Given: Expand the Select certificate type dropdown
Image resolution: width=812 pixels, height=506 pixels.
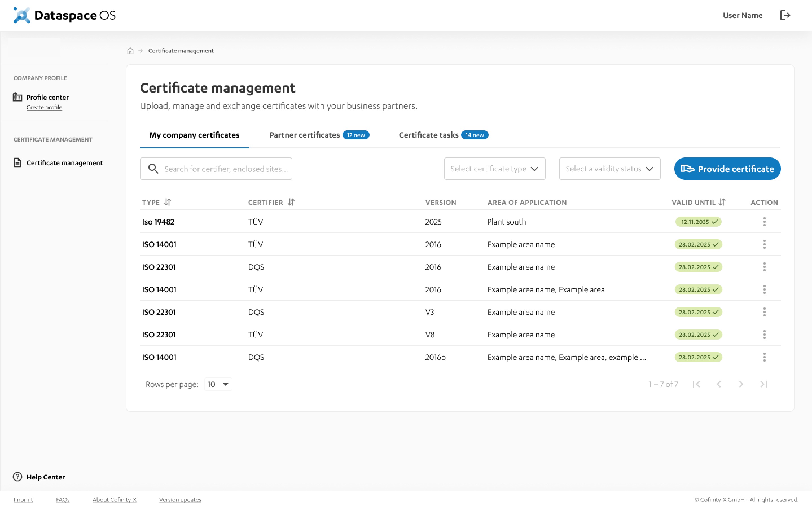Looking at the screenshot, I should pyautogui.click(x=494, y=169).
